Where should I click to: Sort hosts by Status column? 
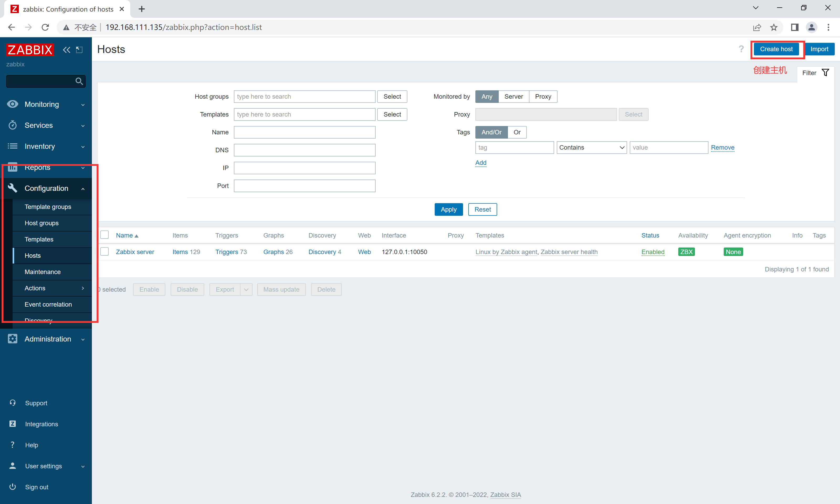650,235
